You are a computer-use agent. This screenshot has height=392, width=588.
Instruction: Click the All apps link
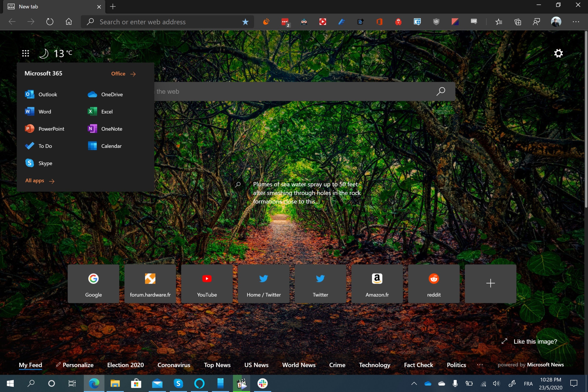point(35,180)
